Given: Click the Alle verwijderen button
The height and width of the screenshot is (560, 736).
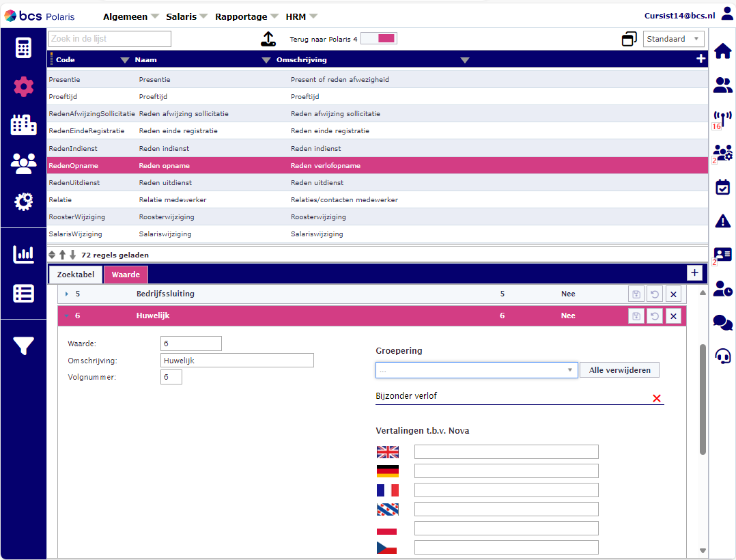Looking at the screenshot, I should click(x=620, y=370).
